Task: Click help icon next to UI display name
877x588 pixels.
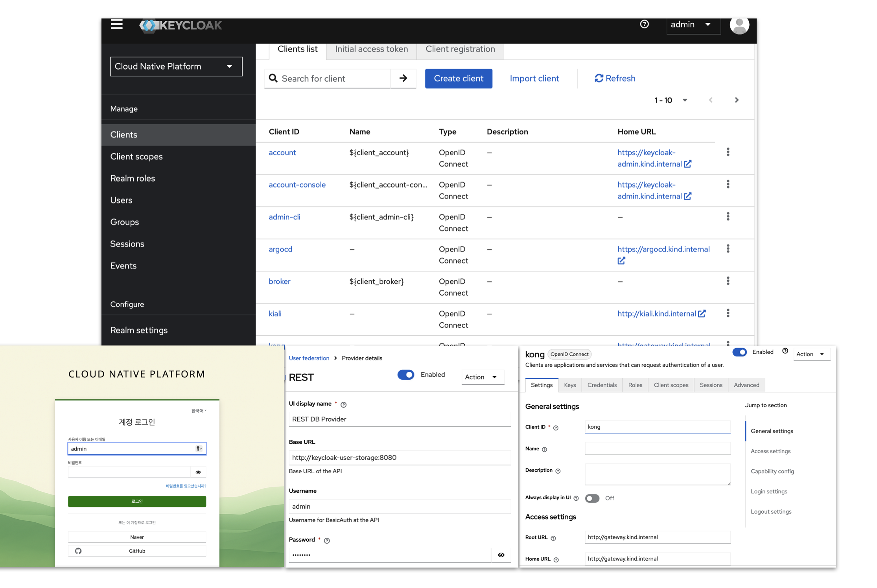Action: click(x=344, y=404)
